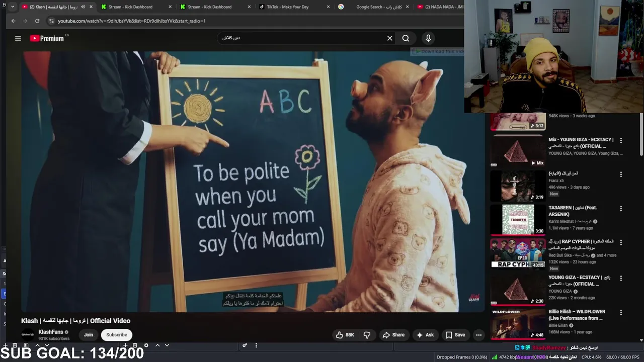Click OBS 'Dropped Frames 0 (0.0%)' status

462,357
